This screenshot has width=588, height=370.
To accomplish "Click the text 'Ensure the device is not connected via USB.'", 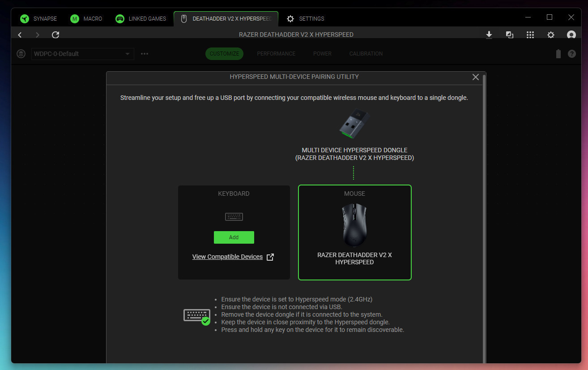I will click(282, 307).
